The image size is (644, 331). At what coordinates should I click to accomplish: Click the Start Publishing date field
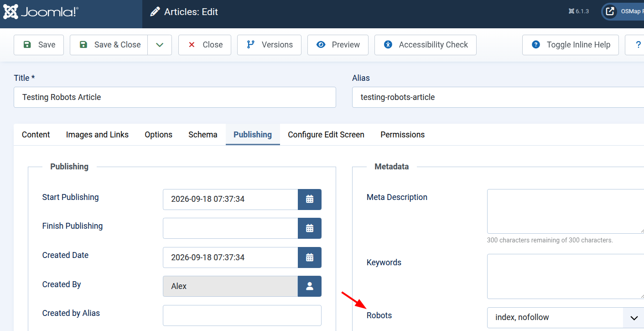pos(230,200)
